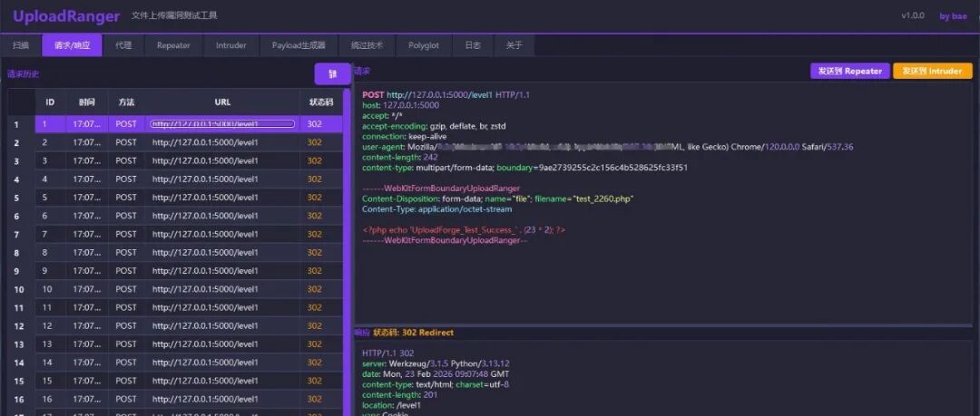Click the 发送到 Repeater button

(x=849, y=72)
